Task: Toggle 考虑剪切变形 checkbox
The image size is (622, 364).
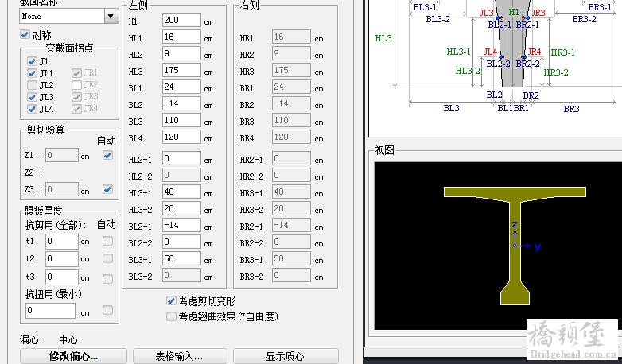Action: [171, 301]
